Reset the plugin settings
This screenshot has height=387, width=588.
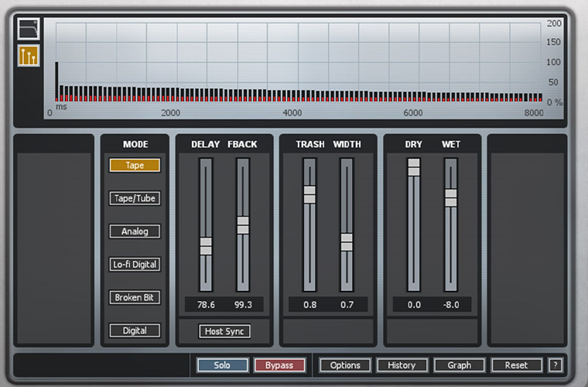click(x=516, y=365)
